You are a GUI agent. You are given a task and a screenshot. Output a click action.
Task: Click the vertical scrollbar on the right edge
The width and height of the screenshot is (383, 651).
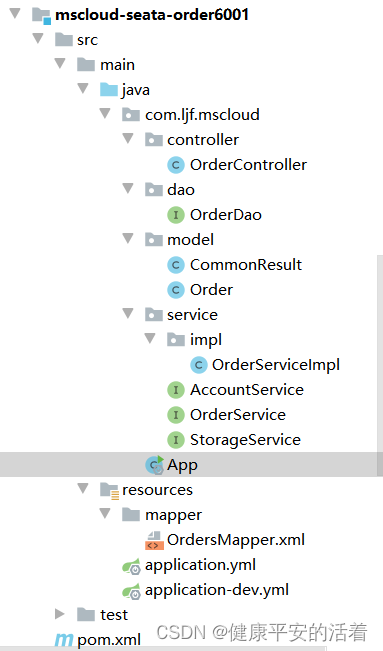tap(380, 365)
